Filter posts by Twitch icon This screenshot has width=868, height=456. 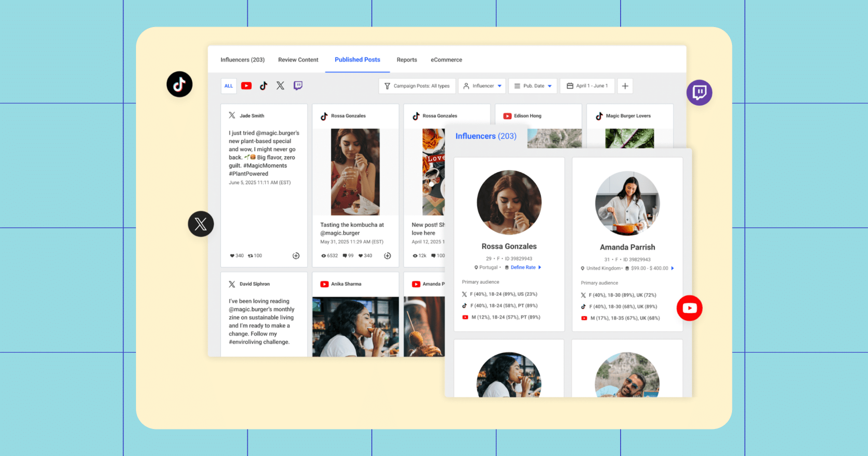[298, 85]
